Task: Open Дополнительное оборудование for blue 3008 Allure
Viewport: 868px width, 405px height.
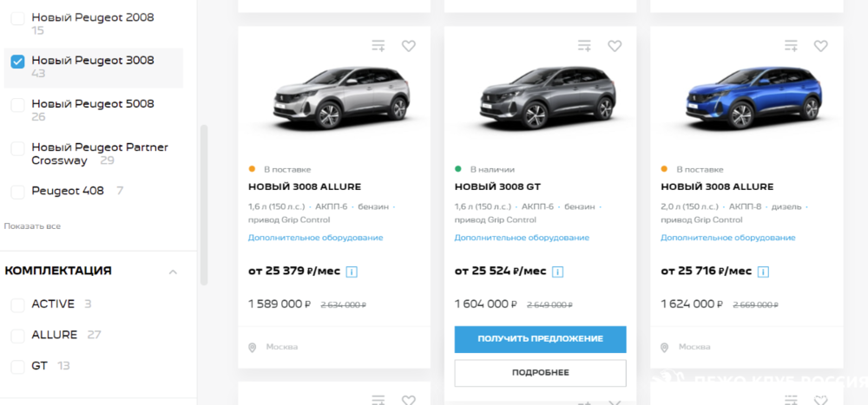Action: point(728,238)
